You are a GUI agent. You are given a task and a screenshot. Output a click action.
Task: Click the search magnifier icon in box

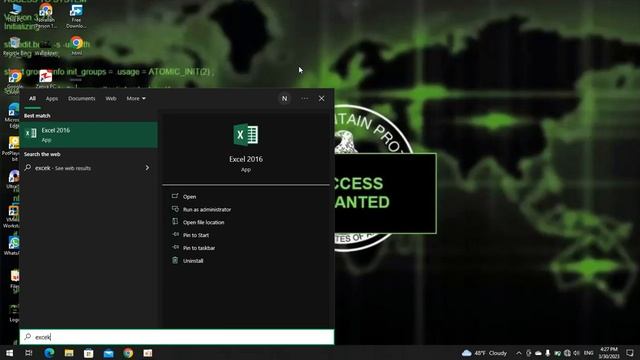[x=28, y=337]
